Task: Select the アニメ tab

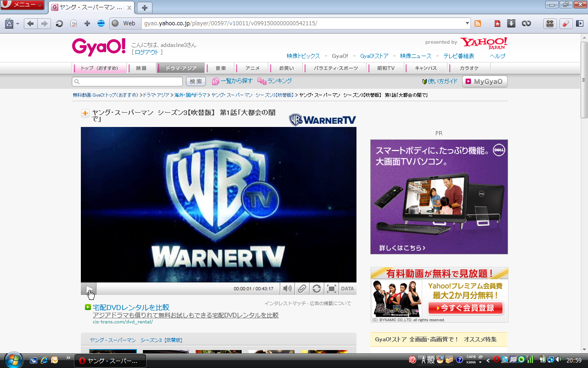Action: (252, 68)
